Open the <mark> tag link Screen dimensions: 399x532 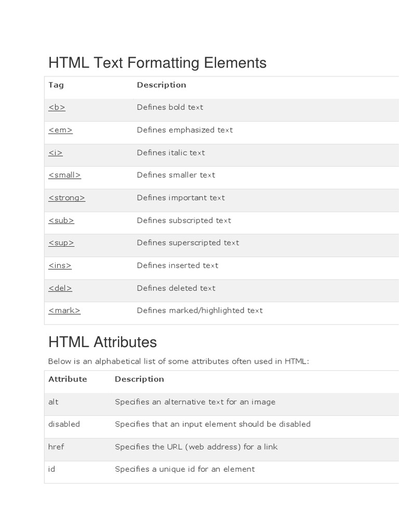64,311
